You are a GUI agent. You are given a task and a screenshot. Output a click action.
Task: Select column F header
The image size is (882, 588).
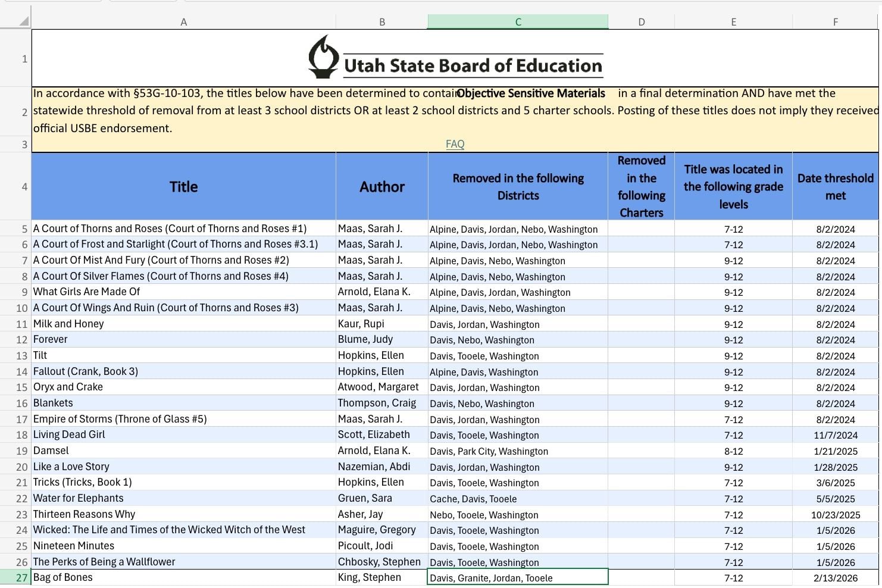[836, 21]
